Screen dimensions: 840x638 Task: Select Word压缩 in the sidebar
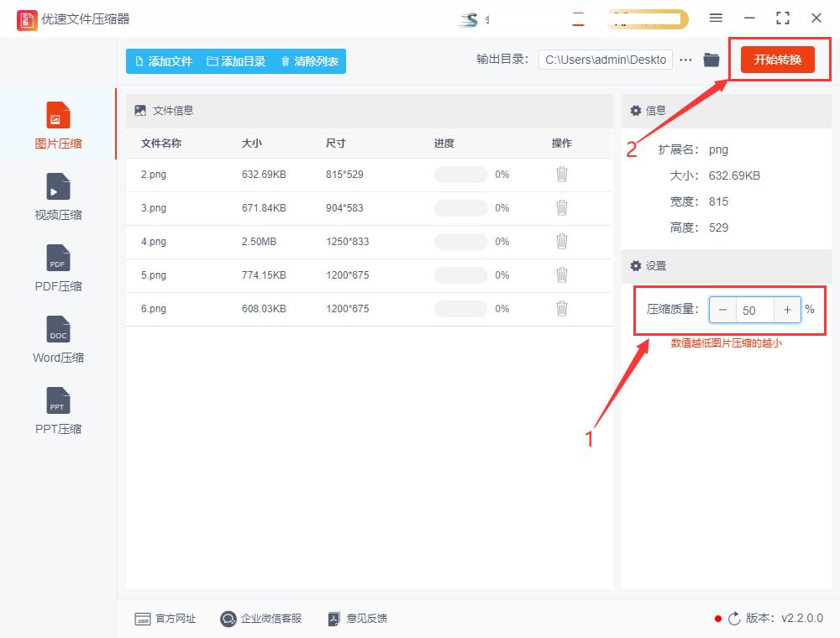56,340
